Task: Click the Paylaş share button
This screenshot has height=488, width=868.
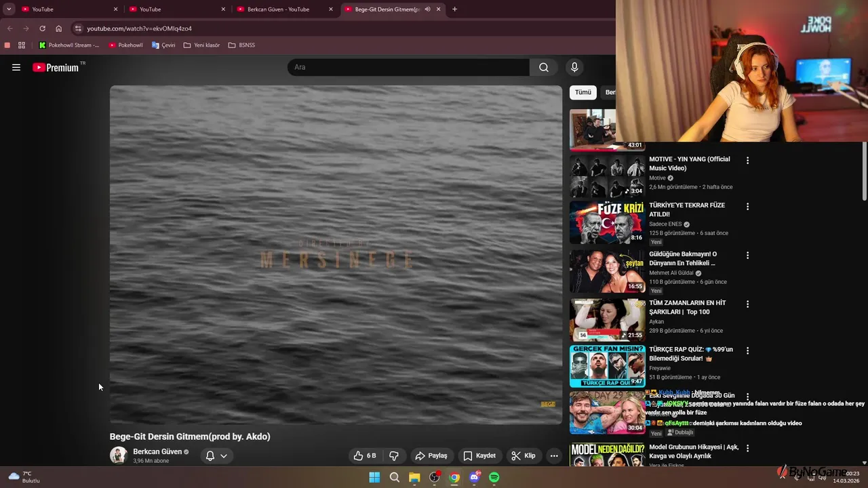Action: click(431, 455)
